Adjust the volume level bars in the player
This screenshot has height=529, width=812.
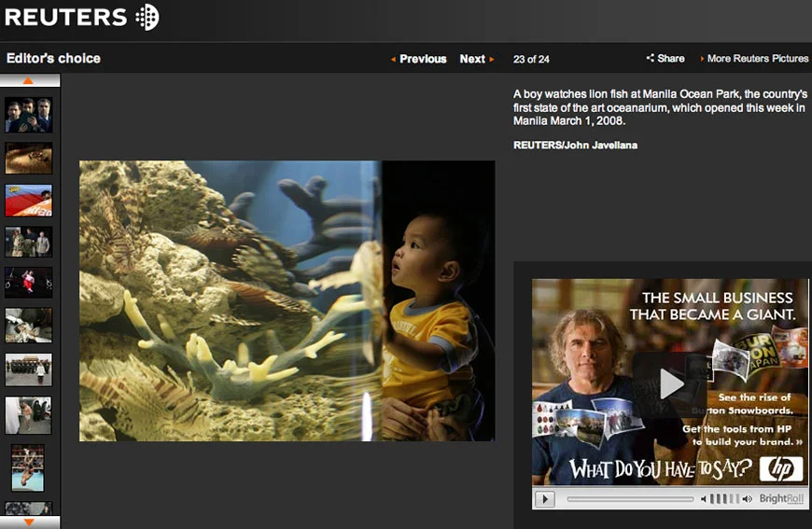[724, 499]
